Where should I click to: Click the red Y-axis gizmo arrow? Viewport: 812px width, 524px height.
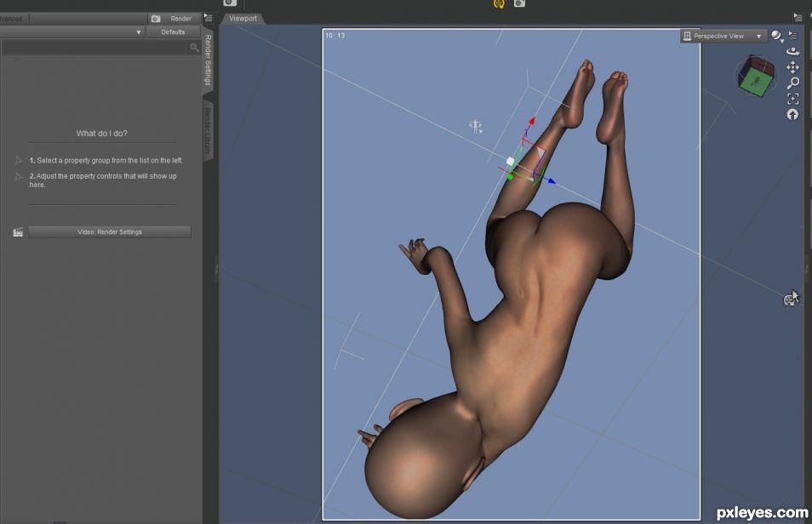[x=531, y=121]
